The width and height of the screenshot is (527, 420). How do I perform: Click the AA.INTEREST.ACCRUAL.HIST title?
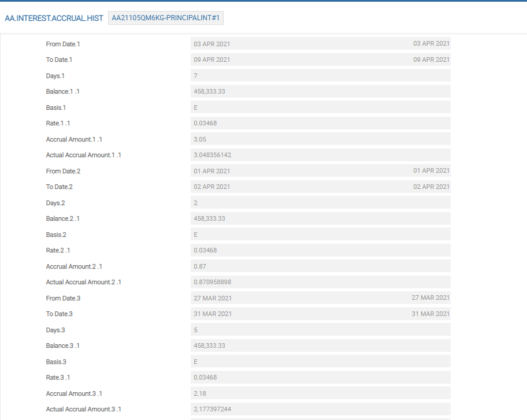[54, 18]
